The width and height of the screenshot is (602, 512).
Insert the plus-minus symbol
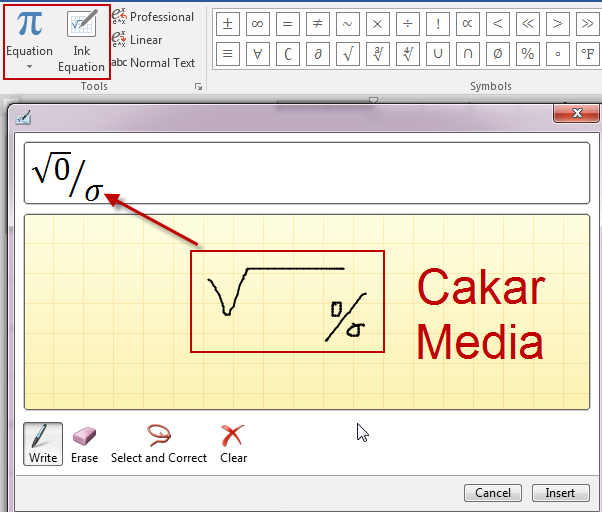pos(228,24)
